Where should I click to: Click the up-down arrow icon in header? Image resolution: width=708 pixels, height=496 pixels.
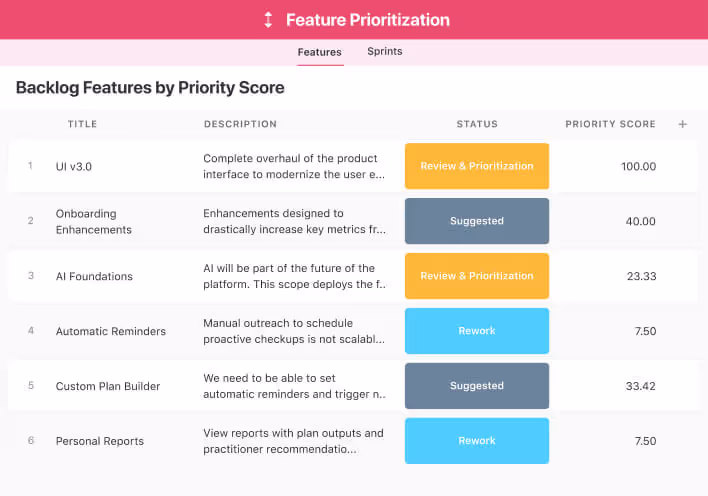click(268, 20)
